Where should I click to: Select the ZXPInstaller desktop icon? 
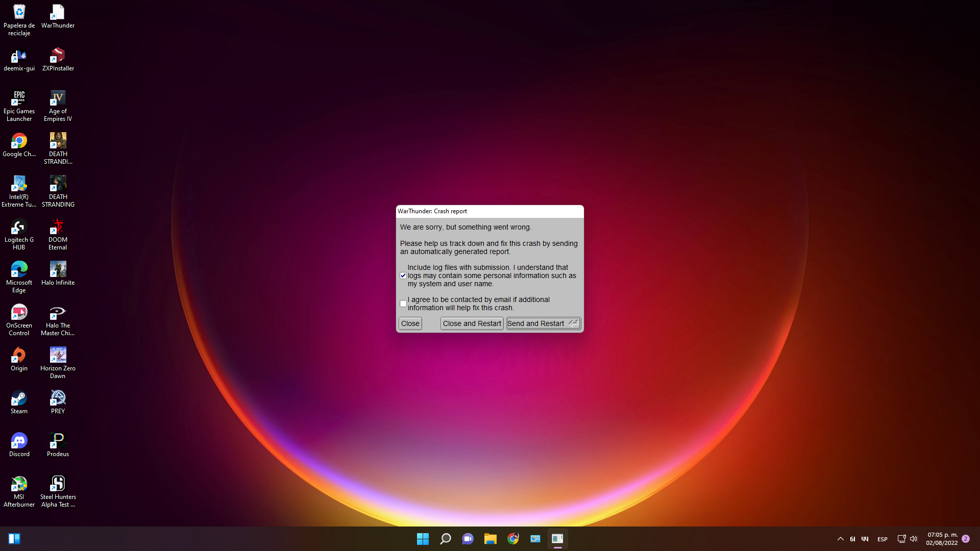[58, 60]
